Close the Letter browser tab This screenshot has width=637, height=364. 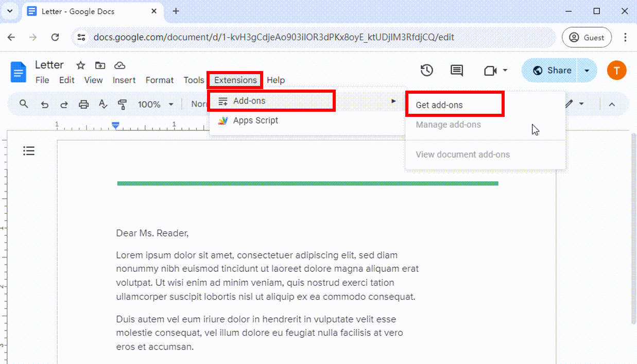point(153,11)
